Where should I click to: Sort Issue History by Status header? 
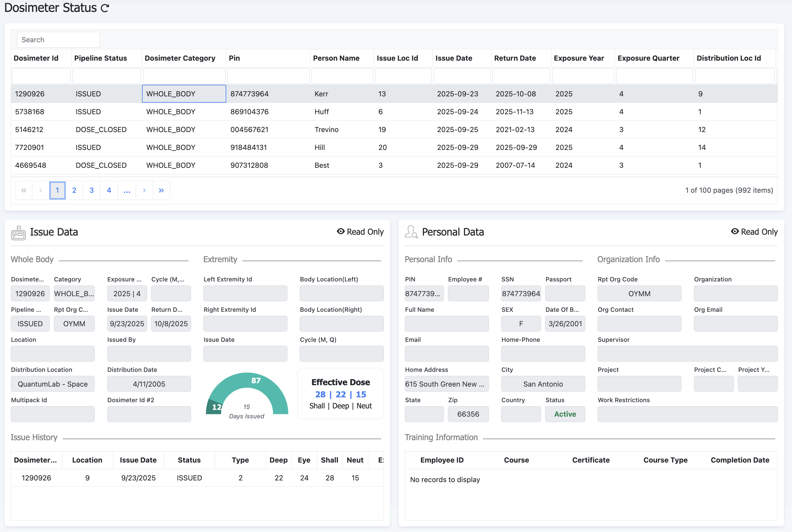(x=189, y=460)
